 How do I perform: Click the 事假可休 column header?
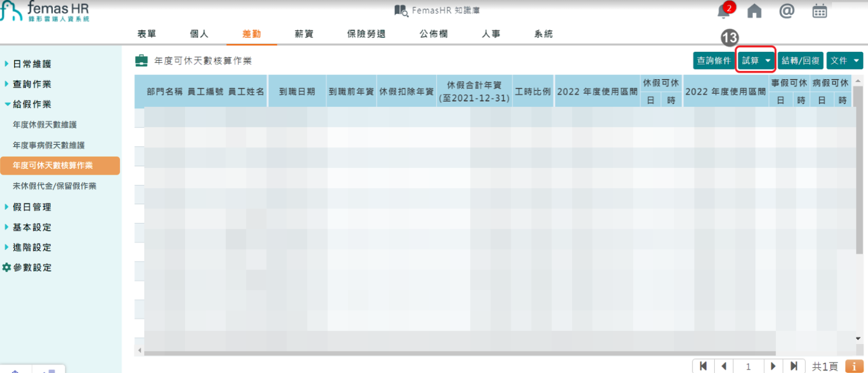pos(789,83)
